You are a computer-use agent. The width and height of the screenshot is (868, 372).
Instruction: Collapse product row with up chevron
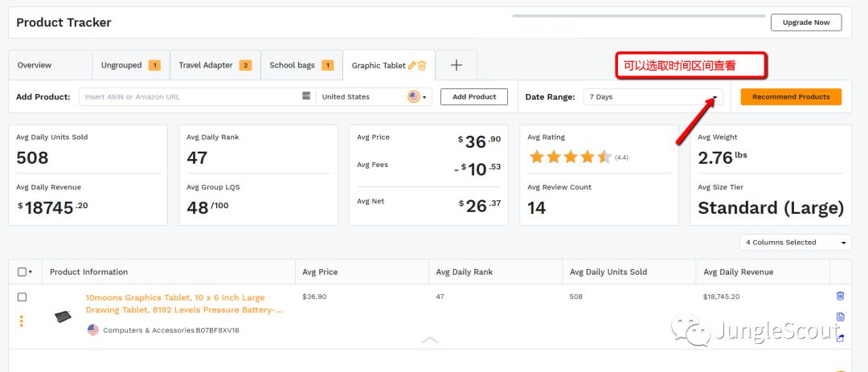pyautogui.click(x=430, y=340)
